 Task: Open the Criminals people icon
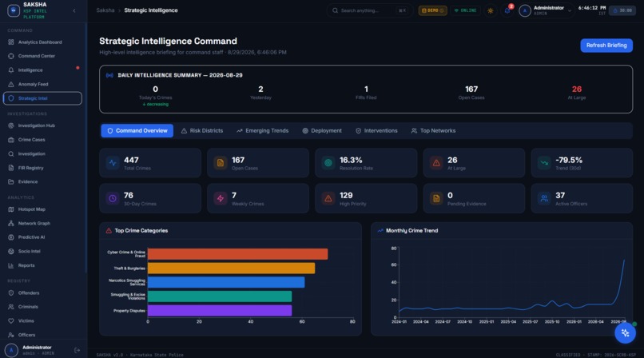point(11,307)
